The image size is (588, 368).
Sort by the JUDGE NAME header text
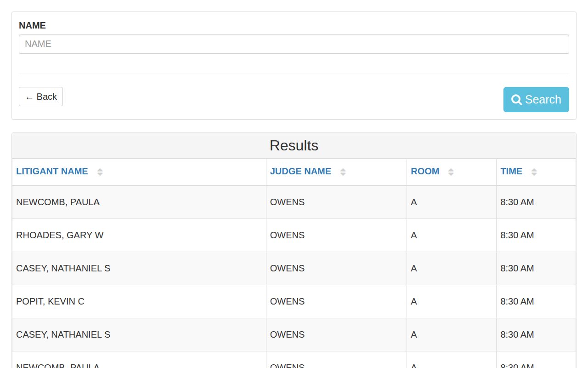click(300, 171)
